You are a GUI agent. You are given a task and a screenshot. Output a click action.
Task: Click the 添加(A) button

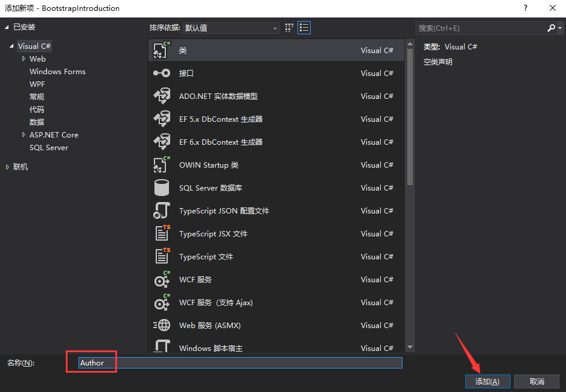pos(488,382)
